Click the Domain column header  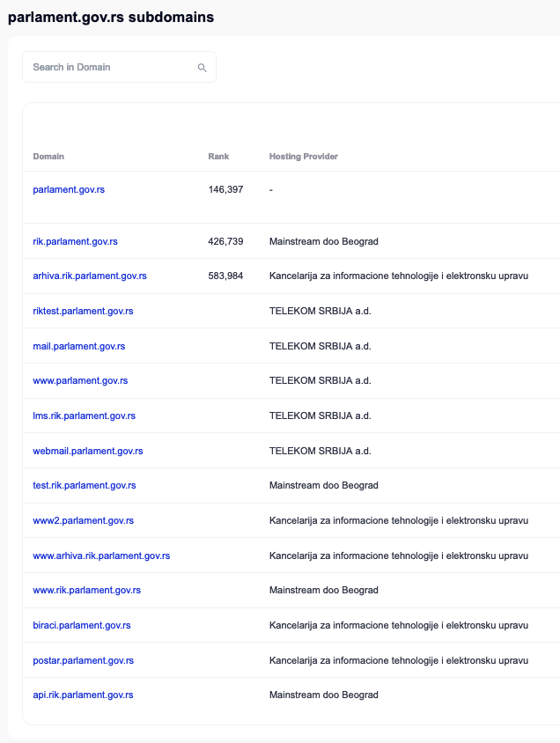(x=48, y=157)
